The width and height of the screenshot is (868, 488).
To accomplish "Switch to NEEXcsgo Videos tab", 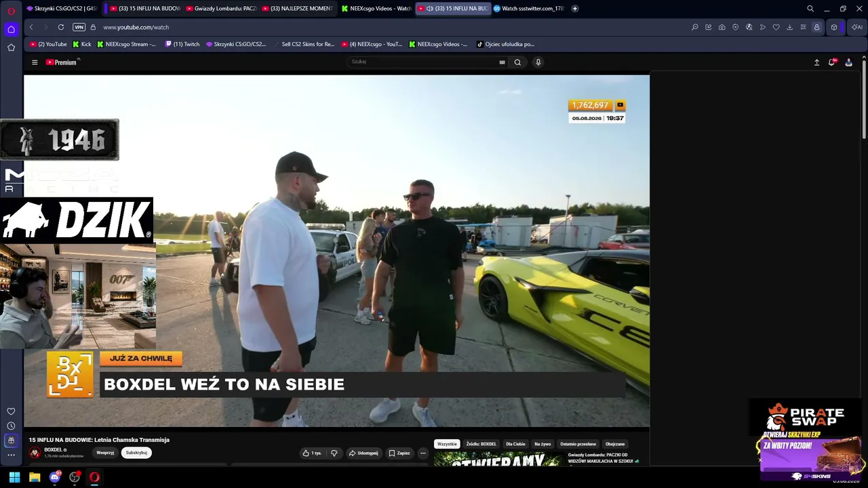I will [377, 9].
